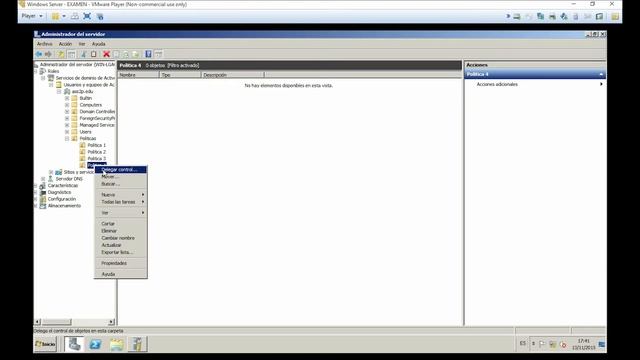Click the show/hide console tree toolbar icon

pyautogui.click(x=72, y=54)
